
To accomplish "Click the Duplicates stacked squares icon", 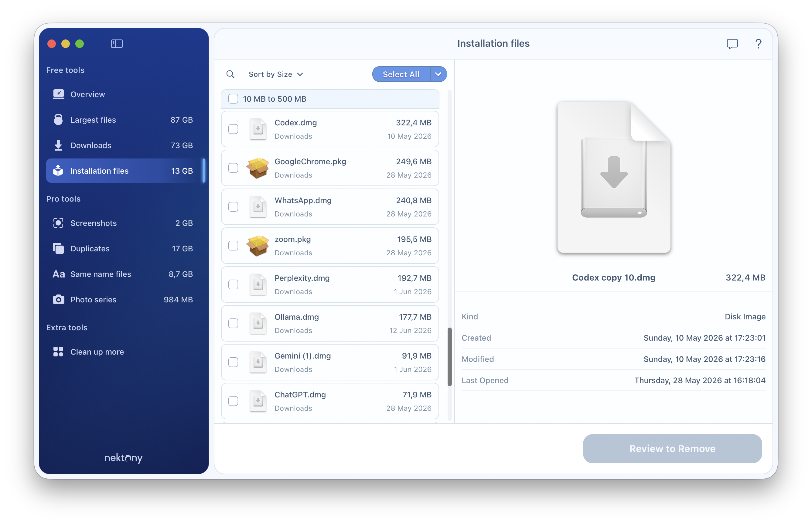I will click(58, 248).
